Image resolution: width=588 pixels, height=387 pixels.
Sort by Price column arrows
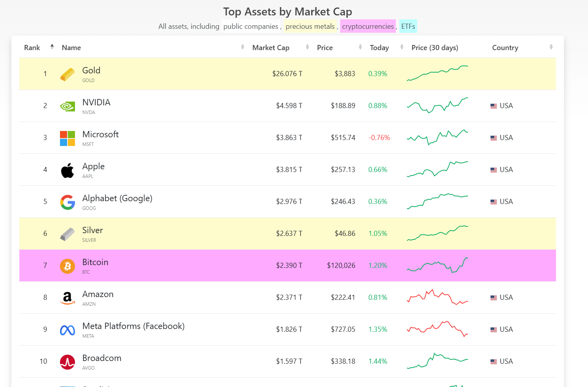point(360,47)
